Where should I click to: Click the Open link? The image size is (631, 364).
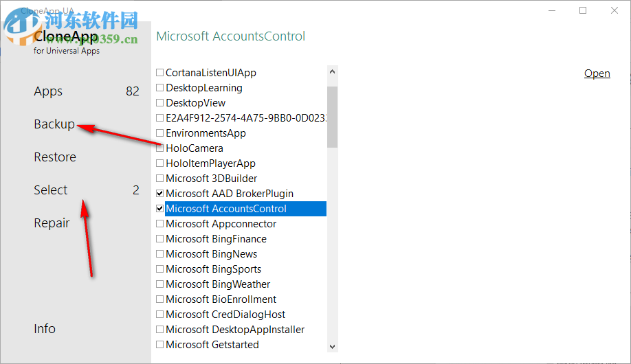coord(597,73)
